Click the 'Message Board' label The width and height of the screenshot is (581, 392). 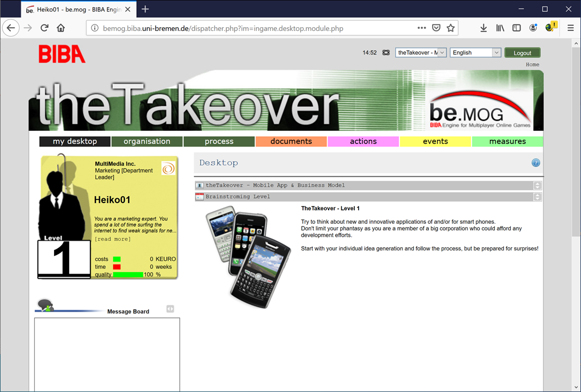(x=128, y=311)
